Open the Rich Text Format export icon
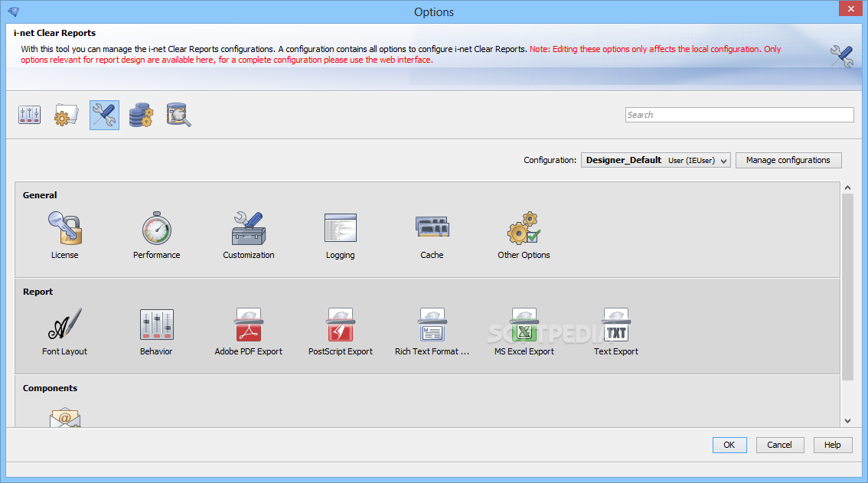Viewport: 868px width, 483px height. pyautogui.click(x=432, y=325)
